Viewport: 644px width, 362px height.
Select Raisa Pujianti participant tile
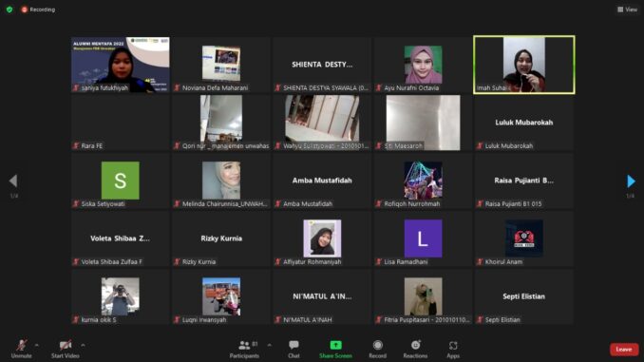524,181
